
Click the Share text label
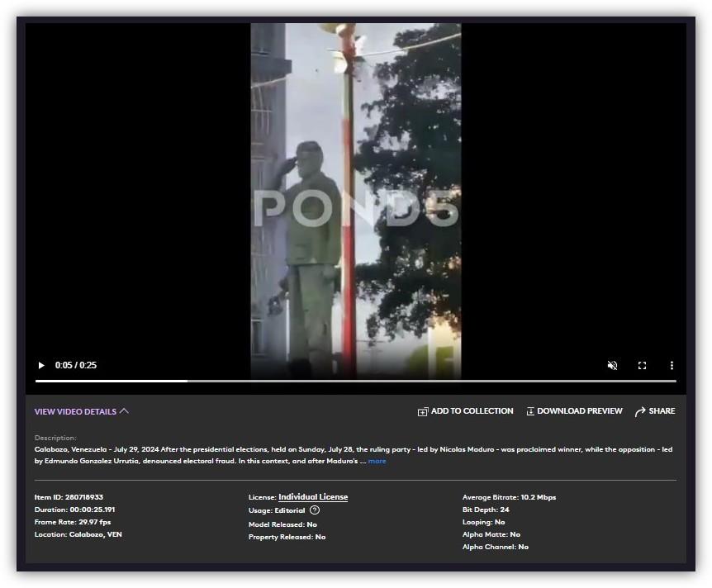pos(662,411)
